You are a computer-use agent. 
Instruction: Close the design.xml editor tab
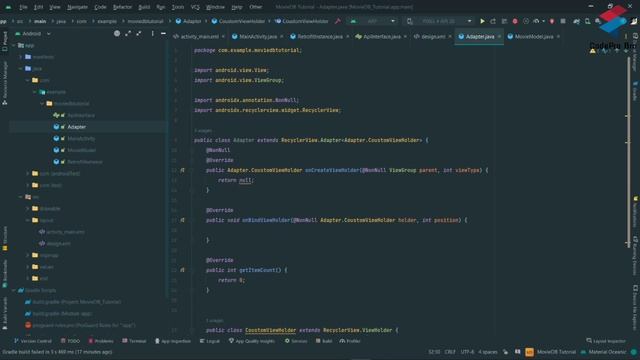pos(450,36)
